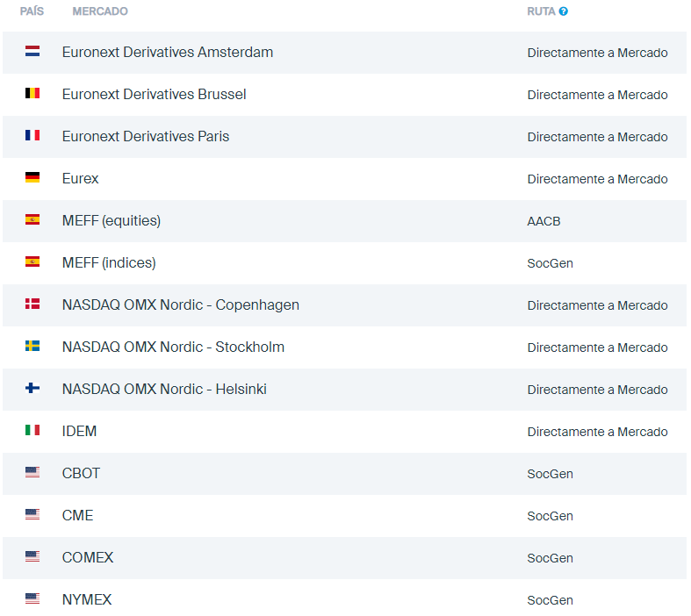The width and height of the screenshot is (691, 616).
Task: Select the COMEX market row label
Action: [88, 557]
